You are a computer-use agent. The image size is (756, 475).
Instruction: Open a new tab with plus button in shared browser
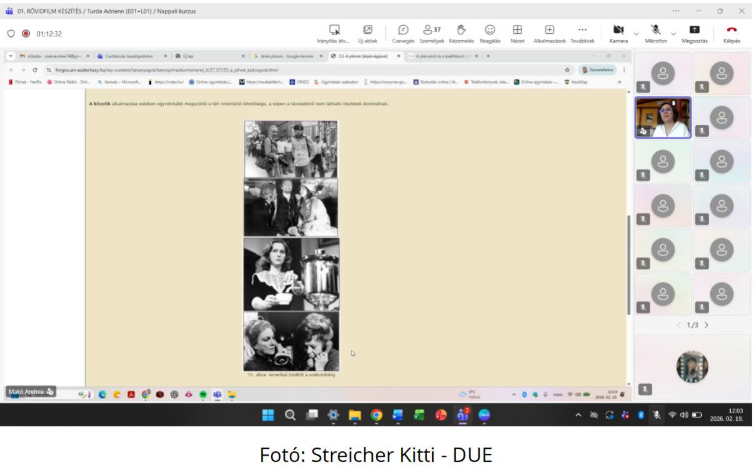488,56
